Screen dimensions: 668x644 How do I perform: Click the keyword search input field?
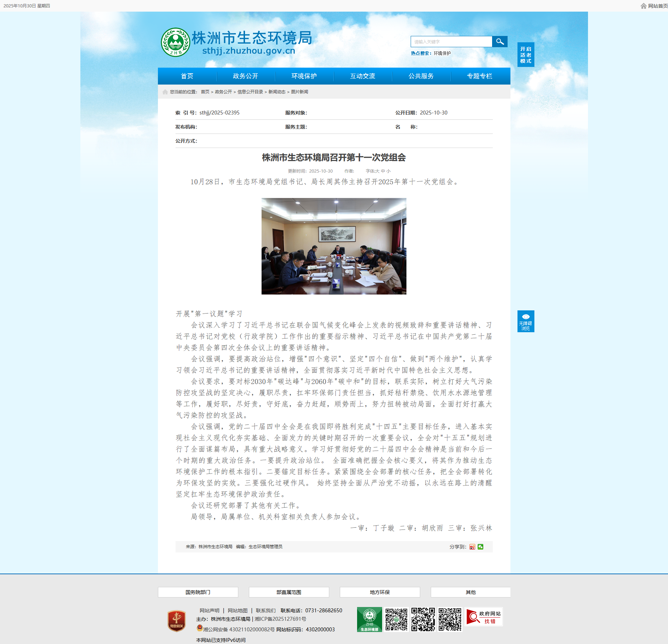451,42
